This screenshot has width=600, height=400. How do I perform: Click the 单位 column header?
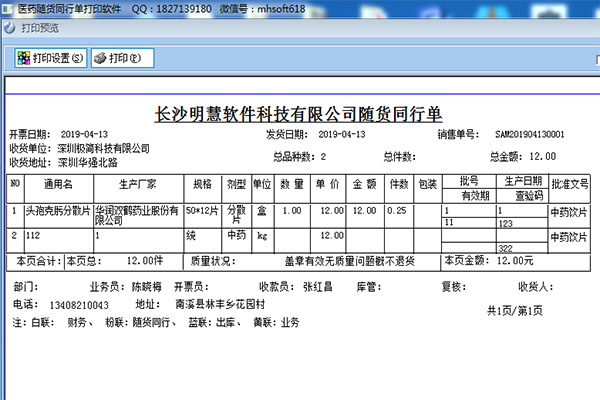click(262, 184)
